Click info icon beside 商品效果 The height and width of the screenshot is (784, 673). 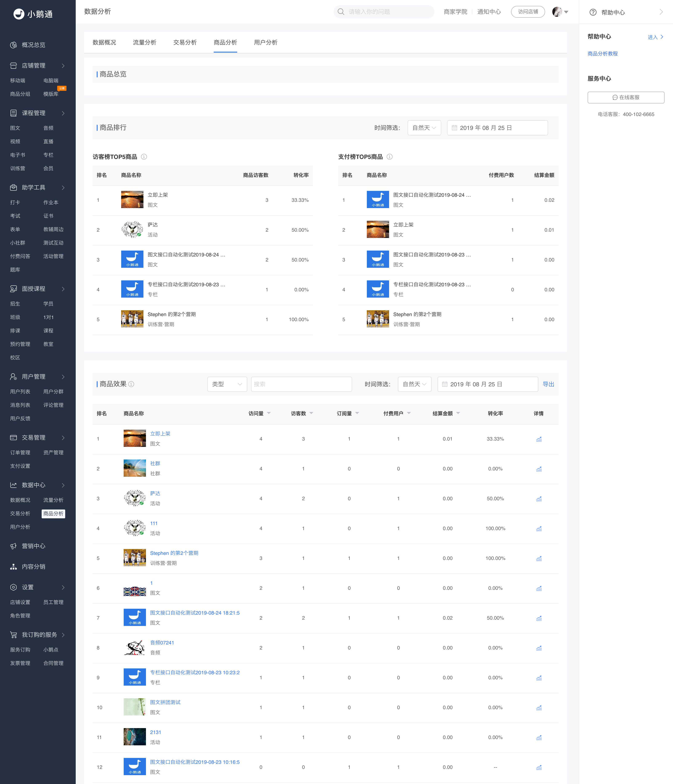(131, 384)
